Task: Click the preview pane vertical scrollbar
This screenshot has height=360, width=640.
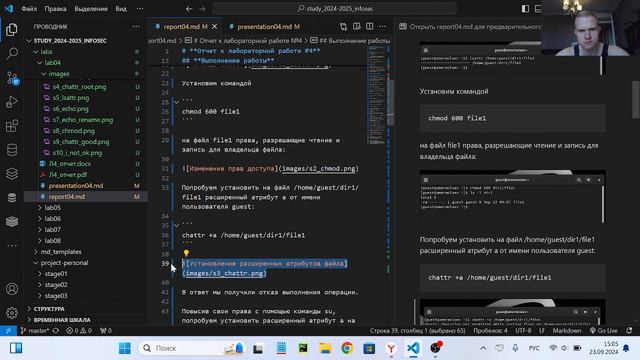Action: click(x=636, y=100)
